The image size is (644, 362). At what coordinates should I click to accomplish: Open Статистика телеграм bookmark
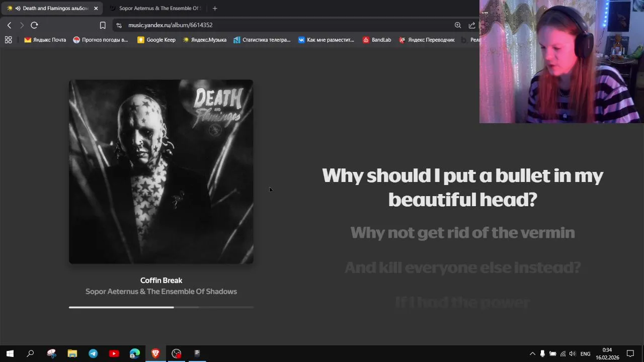(262, 40)
